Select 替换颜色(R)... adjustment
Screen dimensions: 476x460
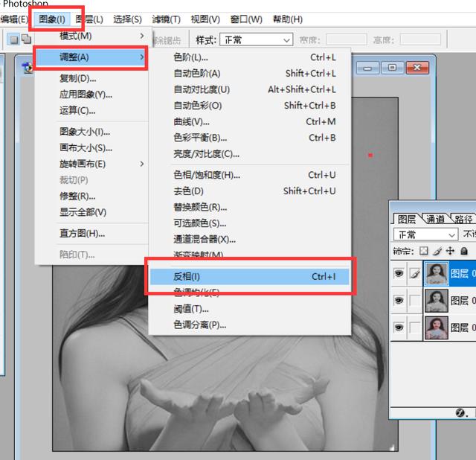click(251, 207)
